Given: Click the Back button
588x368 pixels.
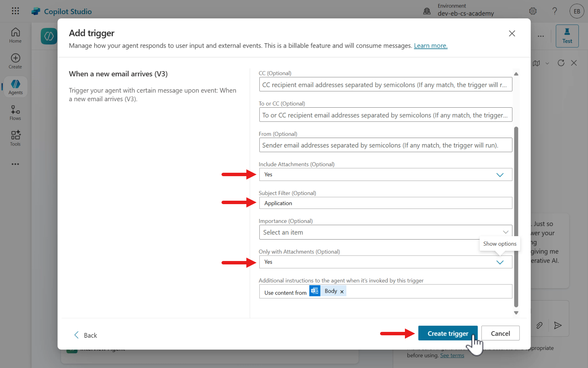Looking at the screenshot, I should [86, 335].
